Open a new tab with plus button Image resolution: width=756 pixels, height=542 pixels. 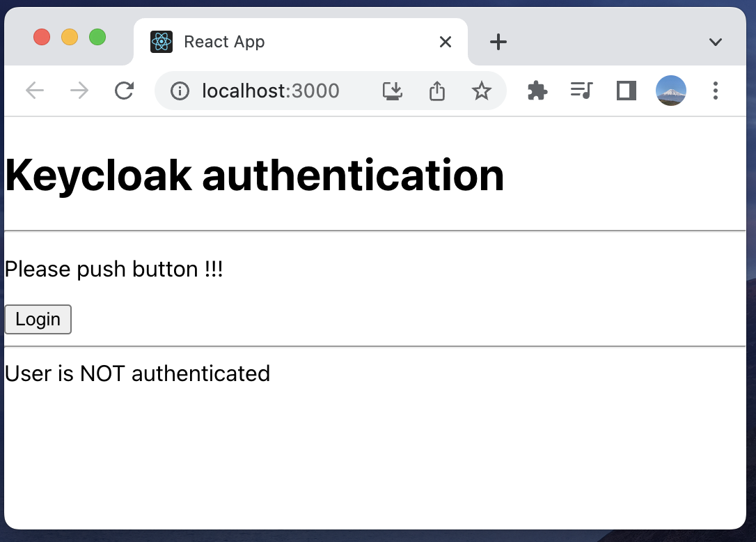click(498, 42)
